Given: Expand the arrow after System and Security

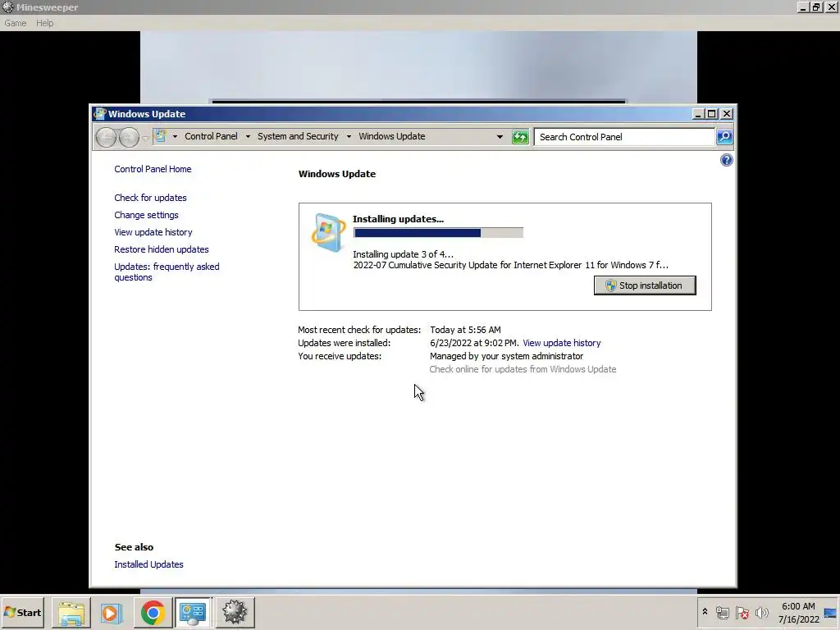Looking at the screenshot, I should (349, 137).
